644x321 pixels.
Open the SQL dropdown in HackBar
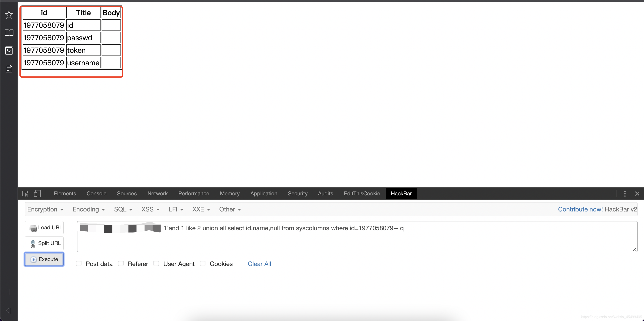pos(123,209)
